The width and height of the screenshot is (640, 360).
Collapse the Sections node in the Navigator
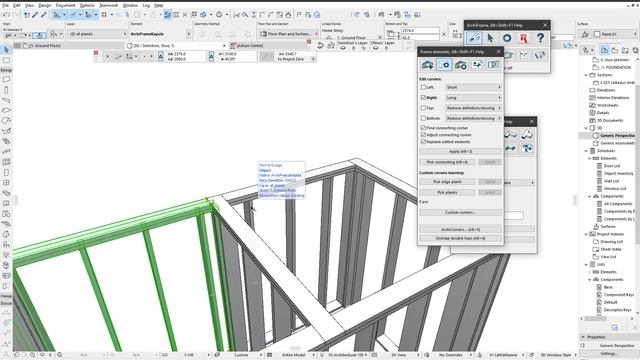coord(586,75)
